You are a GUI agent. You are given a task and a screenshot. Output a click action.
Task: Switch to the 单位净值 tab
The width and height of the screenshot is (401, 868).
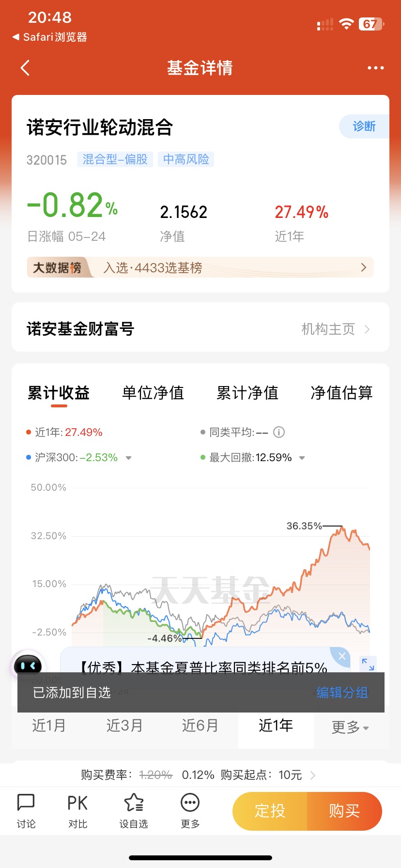153,393
